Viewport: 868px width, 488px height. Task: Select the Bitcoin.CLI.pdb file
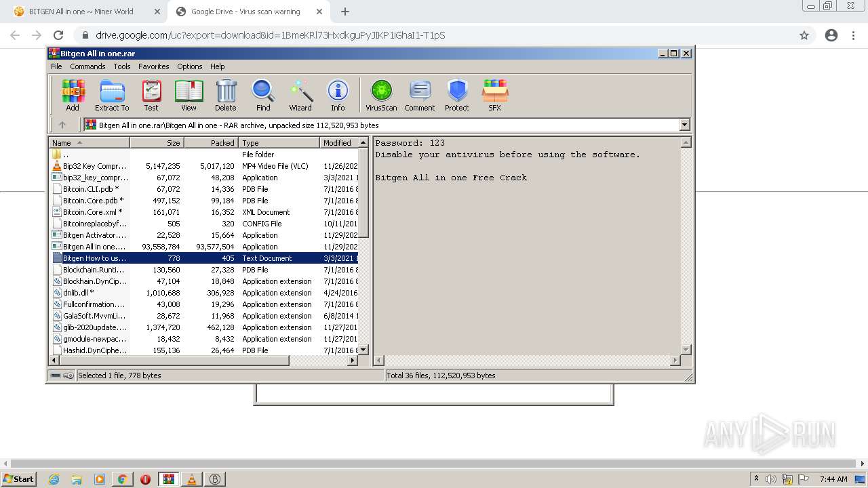point(203,189)
